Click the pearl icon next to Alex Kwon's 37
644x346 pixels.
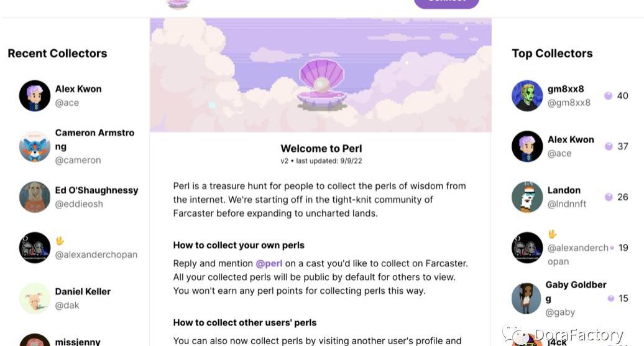pos(608,146)
